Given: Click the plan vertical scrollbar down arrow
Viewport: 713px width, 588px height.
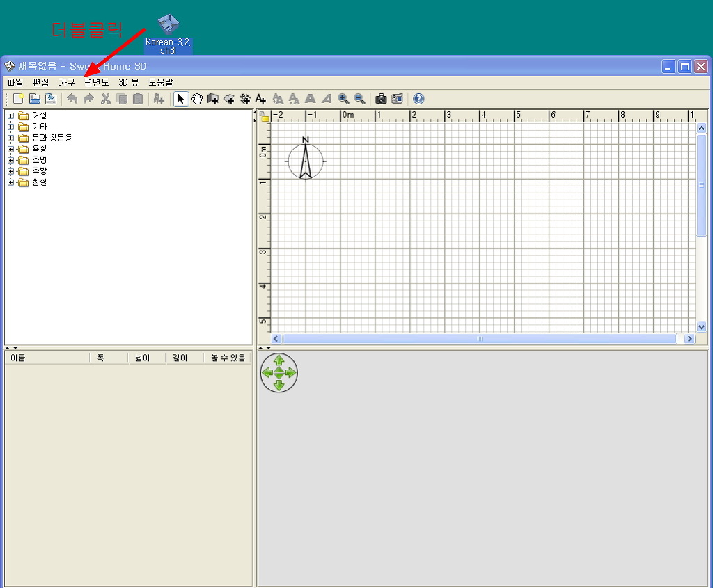Looking at the screenshot, I should point(701,326).
